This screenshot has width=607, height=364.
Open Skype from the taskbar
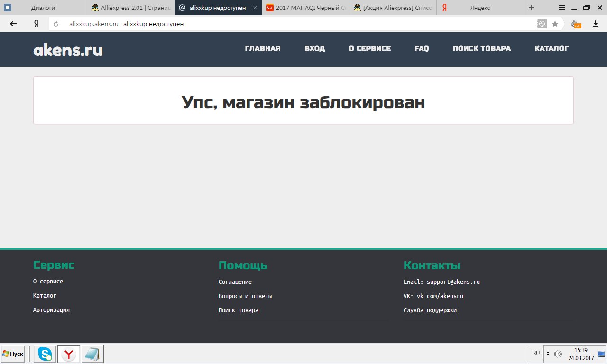coord(45,354)
